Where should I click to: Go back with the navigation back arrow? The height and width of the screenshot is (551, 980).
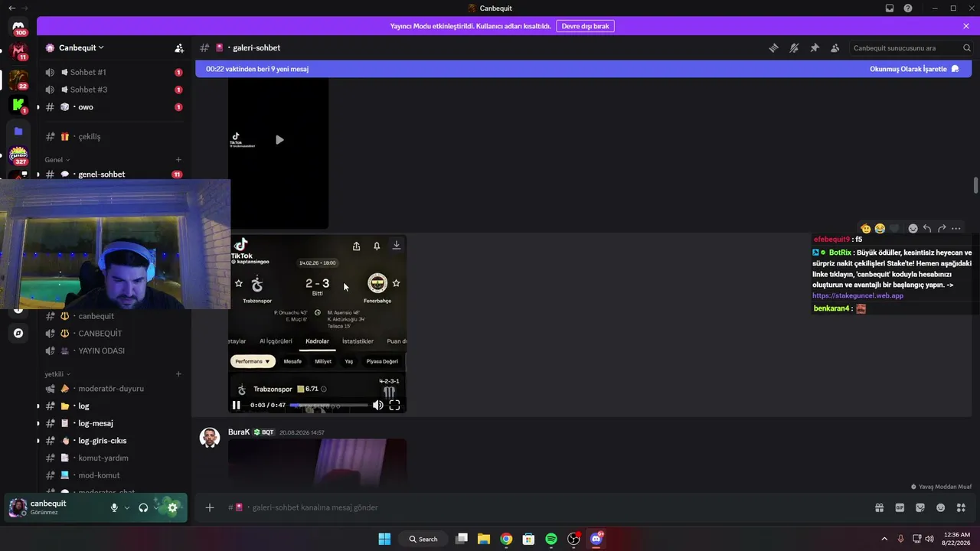pyautogui.click(x=11, y=8)
